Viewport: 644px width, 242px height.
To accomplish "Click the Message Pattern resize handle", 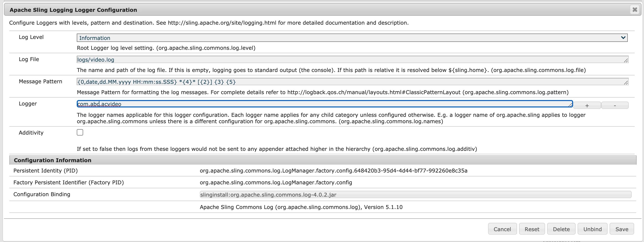I will [626, 82].
